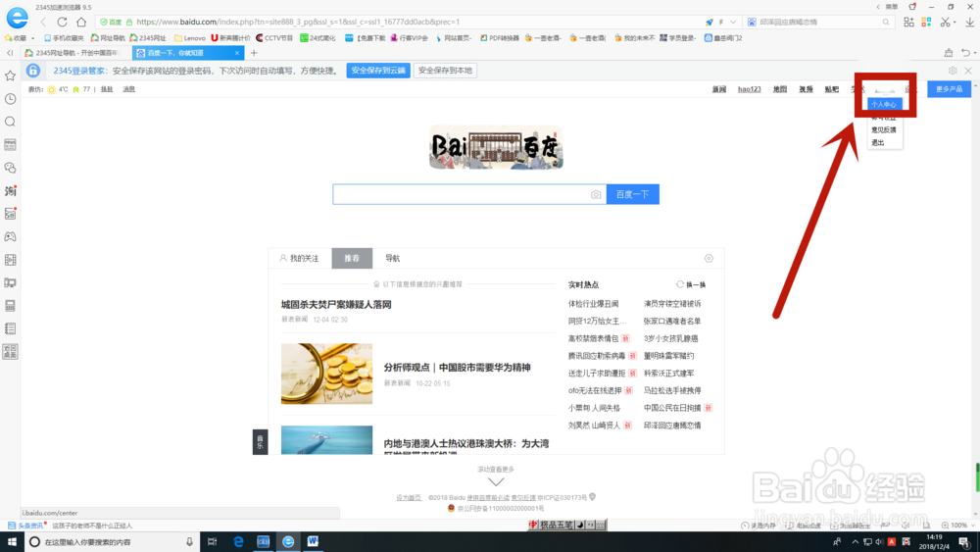Open the sidebar search magnifier icon
The image size is (980, 552).
click(x=10, y=122)
